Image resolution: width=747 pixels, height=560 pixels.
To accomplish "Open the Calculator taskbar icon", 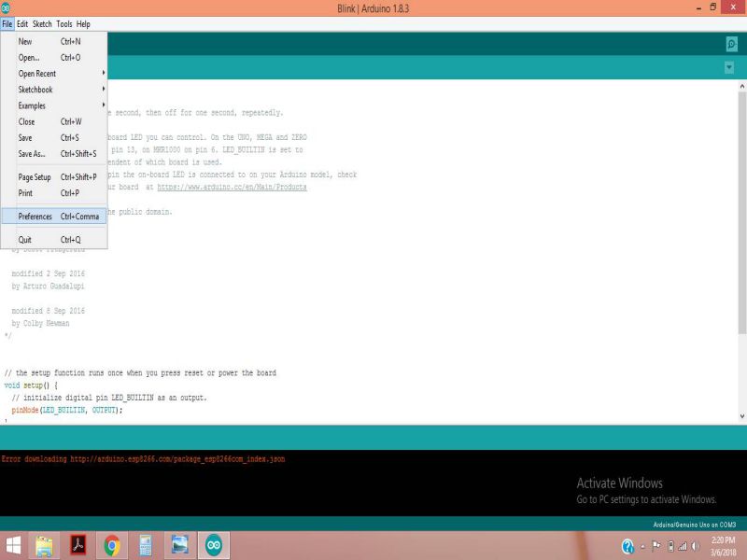I will pyautogui.click(x=146, y=546).
